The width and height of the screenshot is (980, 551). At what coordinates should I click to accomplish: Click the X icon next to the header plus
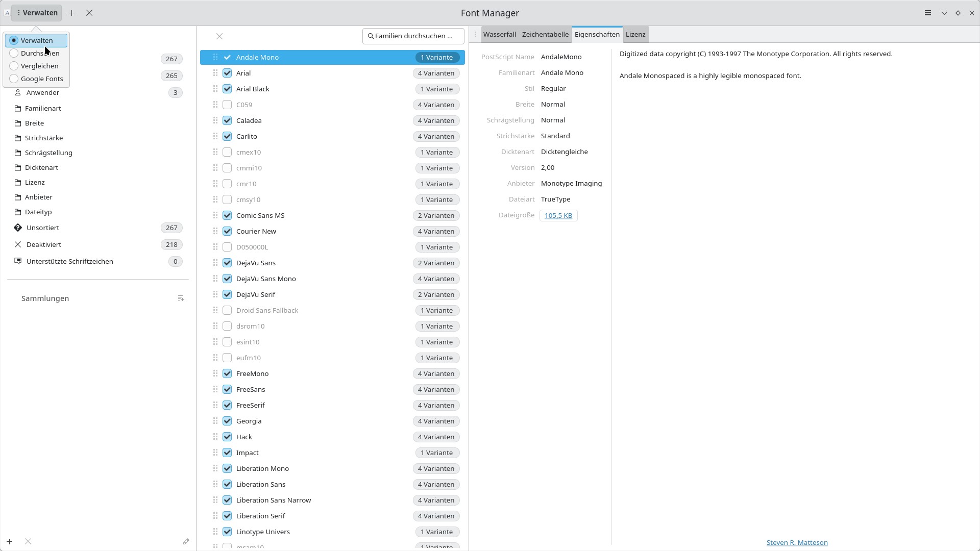89,13
